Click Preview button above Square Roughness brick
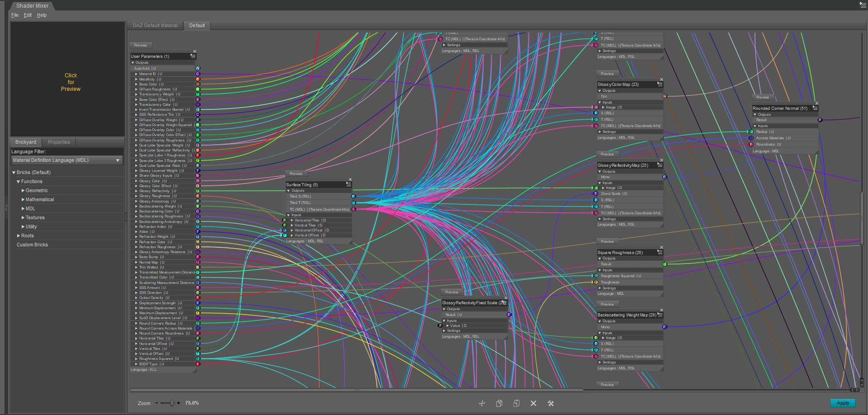 point(608,241)
